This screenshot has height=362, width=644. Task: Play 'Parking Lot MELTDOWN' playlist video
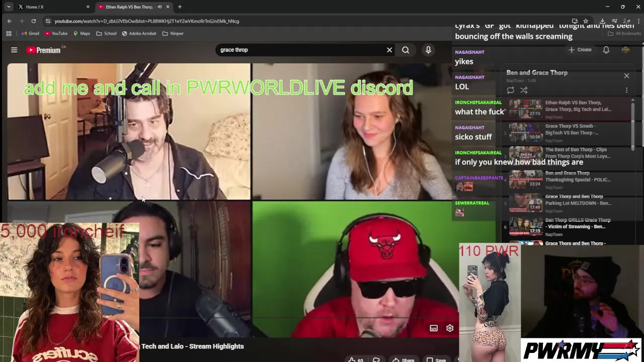(x=567, y=203)
